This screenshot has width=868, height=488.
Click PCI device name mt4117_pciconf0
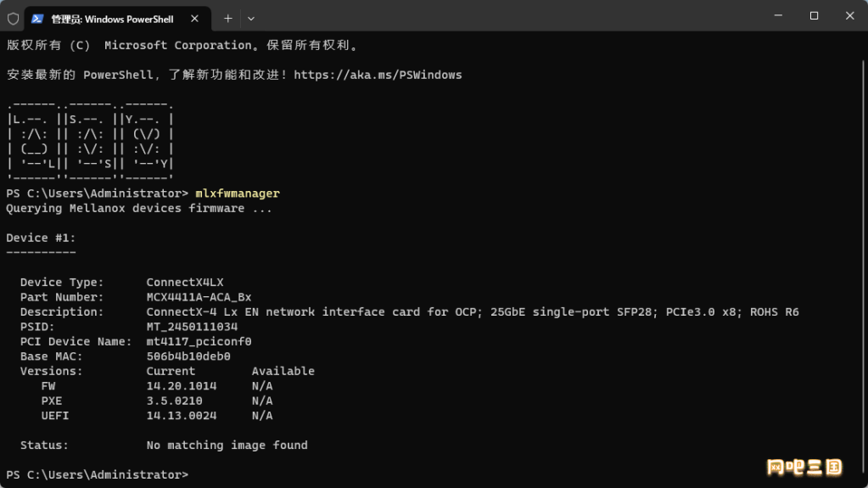[x=199, y=342]
